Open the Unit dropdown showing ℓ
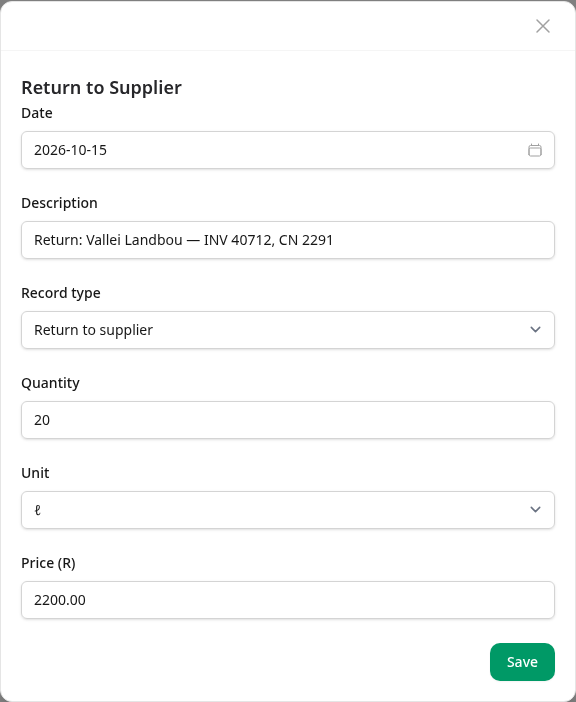 (x=288, y=510)
